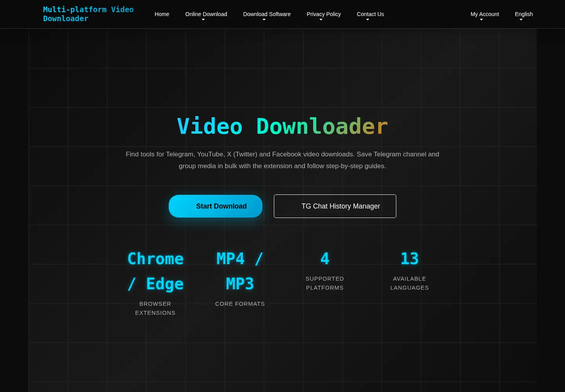Image resolution: width=565 pixels, height=392 pixels.
Task: Click the "AVAILABLE LANGUAGES" label
Action: click(410, 283)
